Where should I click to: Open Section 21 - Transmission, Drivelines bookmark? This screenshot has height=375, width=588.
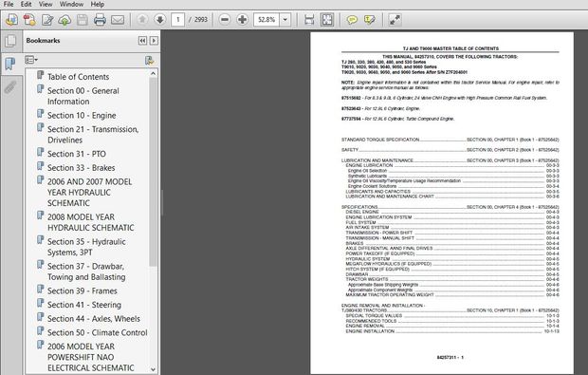point(93,135)
